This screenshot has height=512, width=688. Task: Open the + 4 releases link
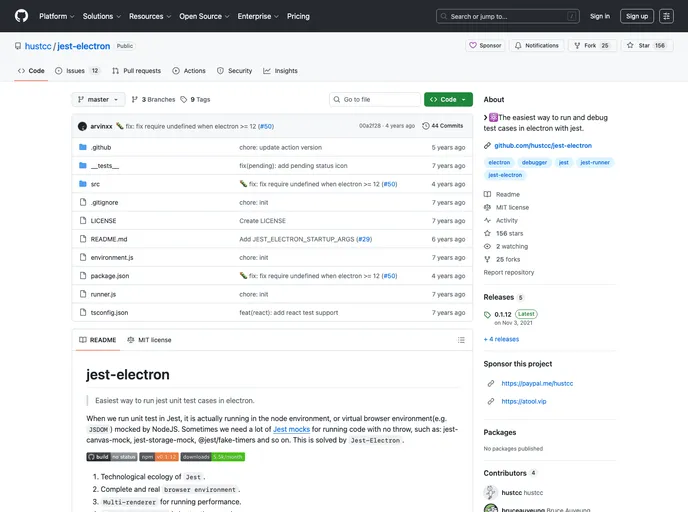(501, 339)
